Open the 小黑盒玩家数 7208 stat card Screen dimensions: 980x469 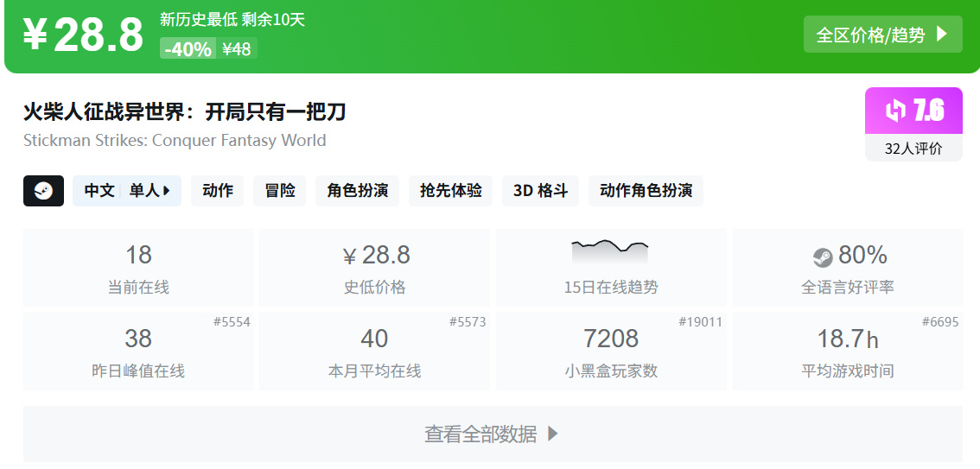[611, 352]
